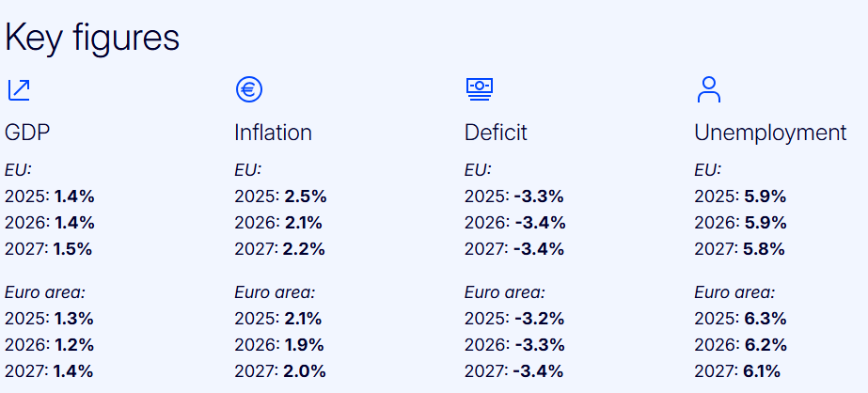Click the EU 2027 GDP value 1.5%

(74, 249)
